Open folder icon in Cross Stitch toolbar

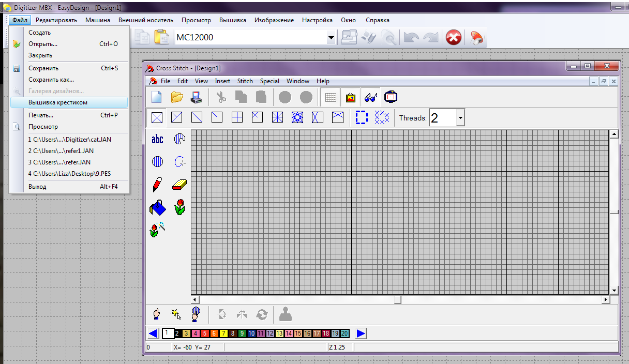[x=177, y=97]
